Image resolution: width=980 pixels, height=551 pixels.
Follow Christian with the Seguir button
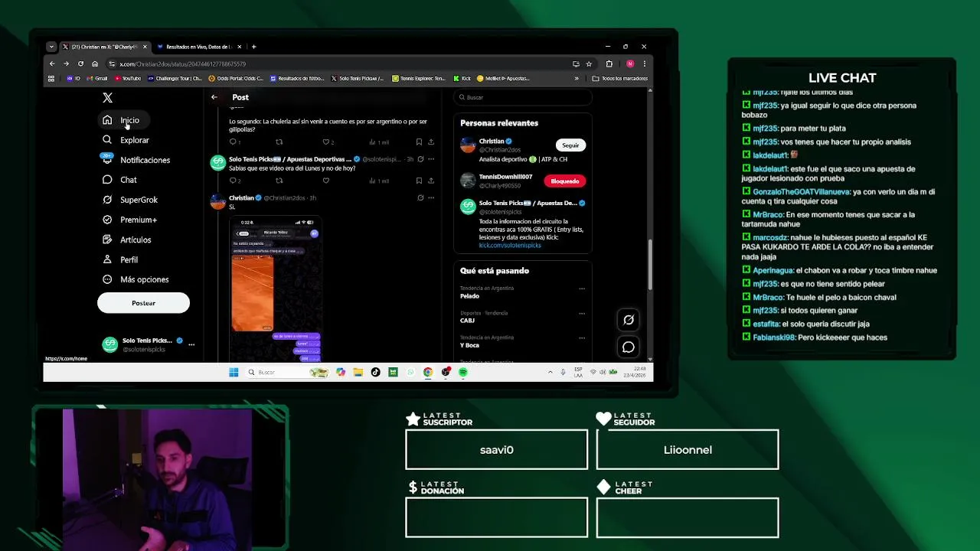point(570,145)
